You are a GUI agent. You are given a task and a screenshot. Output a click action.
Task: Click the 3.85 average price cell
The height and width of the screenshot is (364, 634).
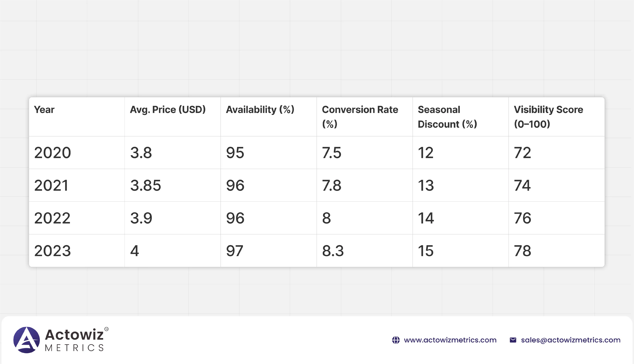(x=145, y=185)
